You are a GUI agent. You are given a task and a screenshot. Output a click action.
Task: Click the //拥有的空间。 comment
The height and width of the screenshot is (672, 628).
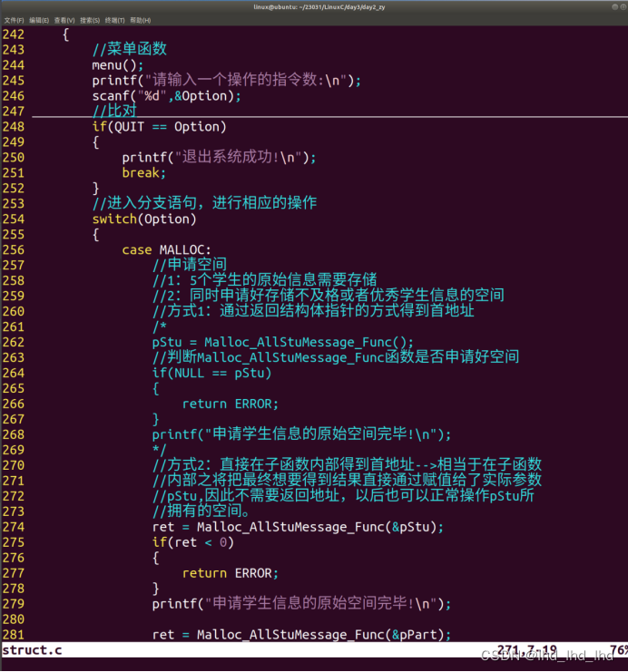pyautogui.click(x=201, y=511)
